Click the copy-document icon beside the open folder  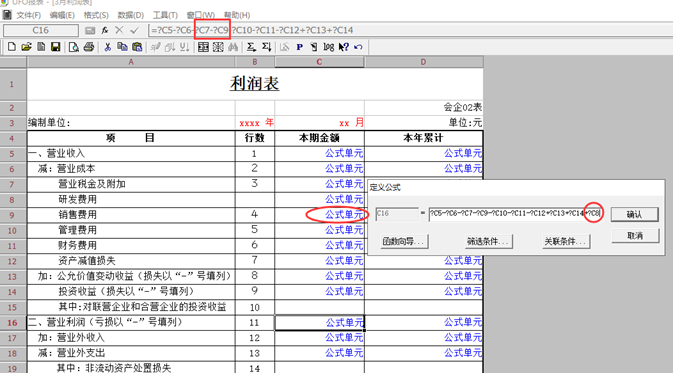pyautogui.click(x=41, y=47)
